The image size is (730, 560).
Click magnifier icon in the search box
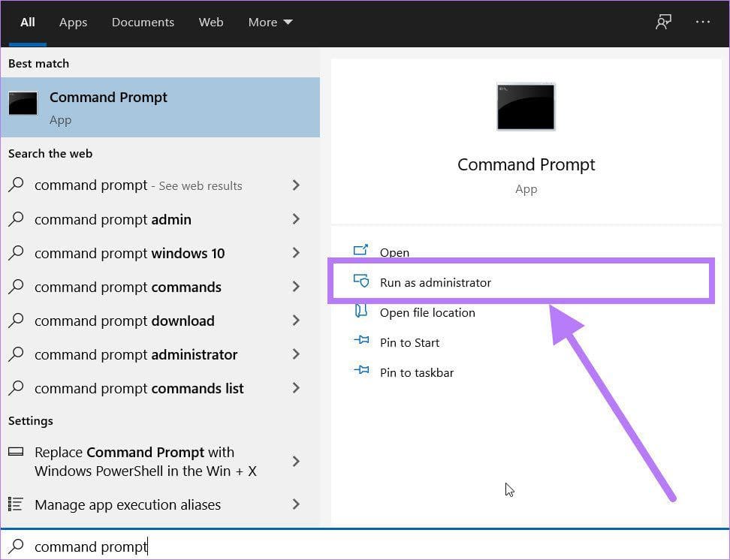[x=16, y=546]
